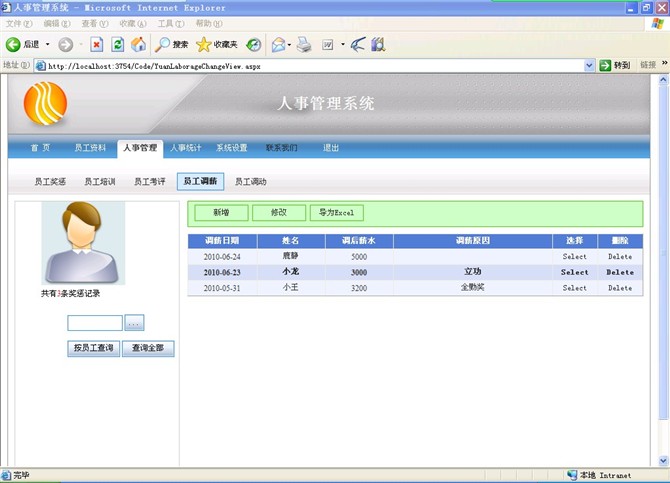The image size is (670, 483).
Task: Click Delete link in 2010-05-31 row
Action: pos(620,288)
